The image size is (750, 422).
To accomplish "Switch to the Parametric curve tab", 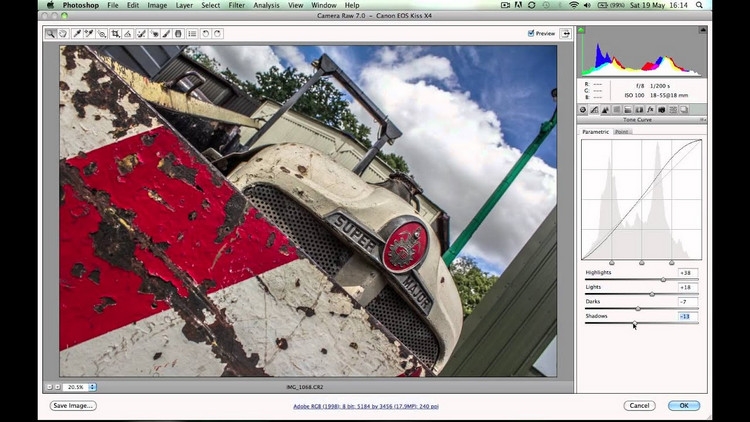I will click(x=596, y=132).
